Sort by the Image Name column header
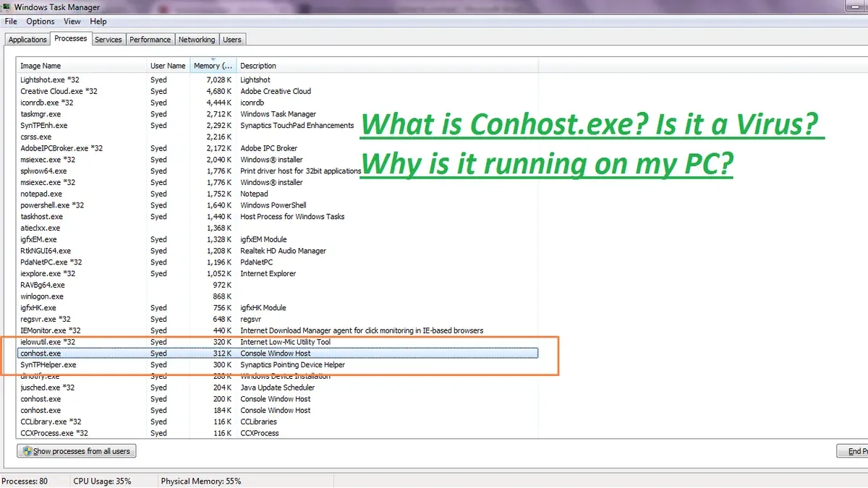The height and width of the screenshot is (488, 868). tap(82, 66)
